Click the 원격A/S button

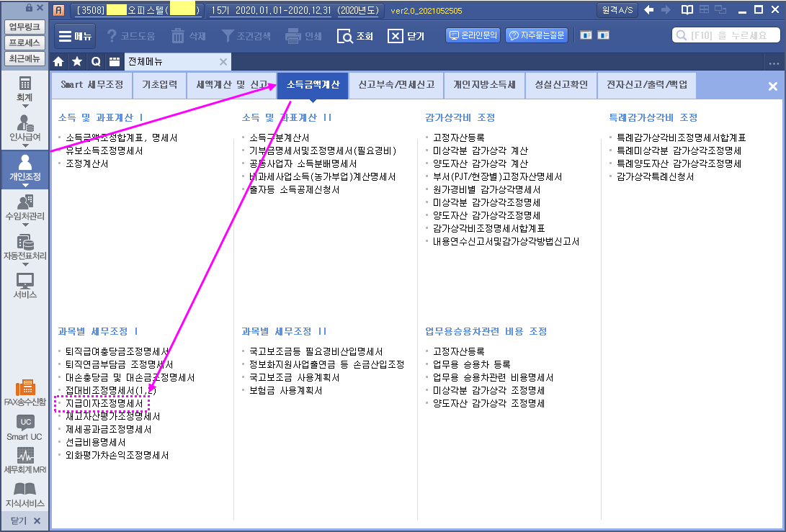click(x=617, y=10)
